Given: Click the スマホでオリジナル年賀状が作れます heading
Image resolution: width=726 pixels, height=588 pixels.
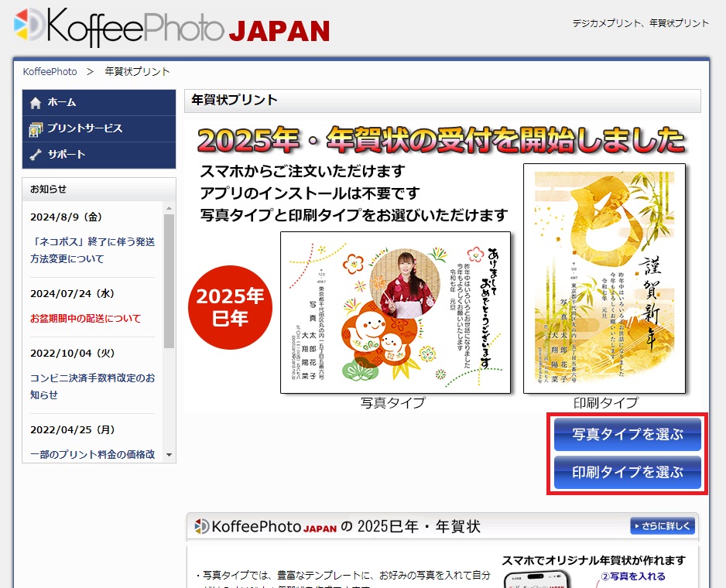Looking at the screenshot, I should pyautogui.click(x=594, y=561).
